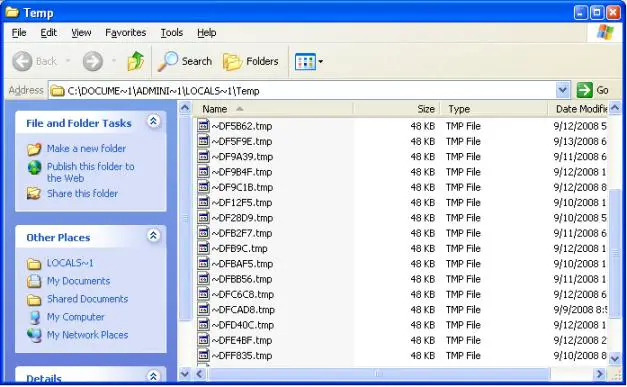Click the icon of ~DFB856.tmp
The height and width of the screenshot is (387, 627).
click(204, 279)
